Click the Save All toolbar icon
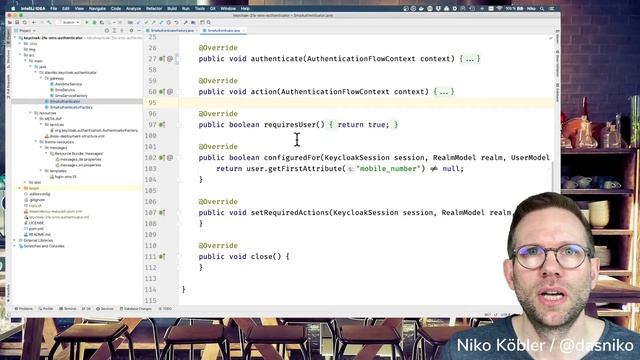This screenshot has width=640, height=360. (17, 22)
